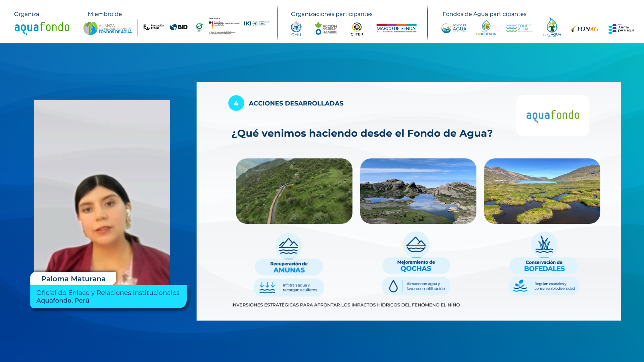Click the infiltration downward arrows icon
The height and width of the screenshot is (362, 644).
click(x=267, y=288)
